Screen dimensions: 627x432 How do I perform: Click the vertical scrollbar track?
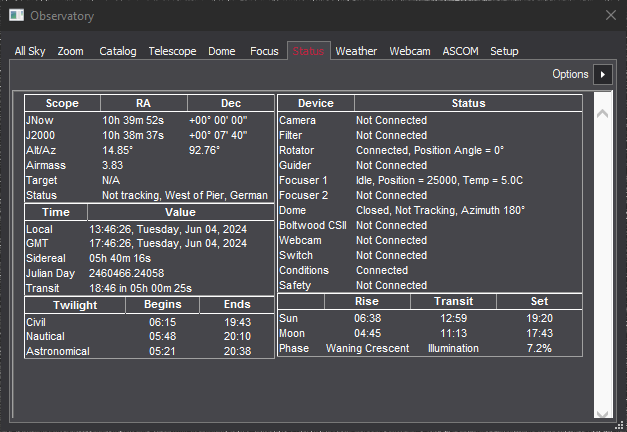click(602, 260)
